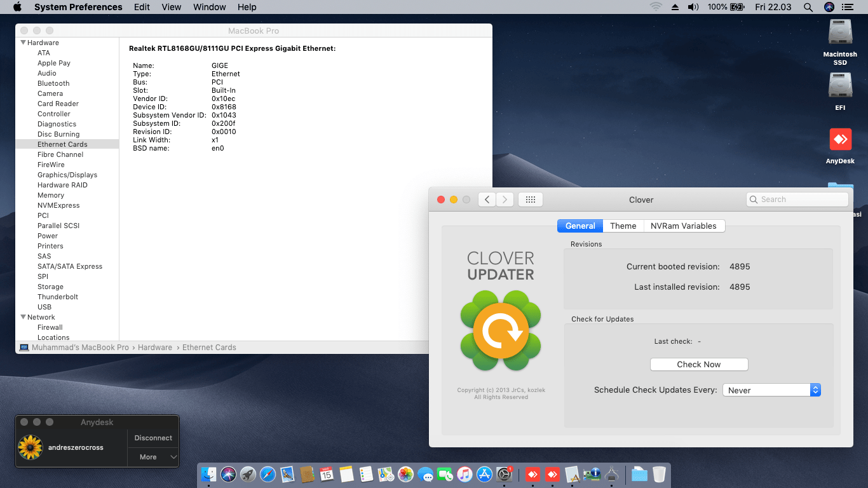Click the forward arrow in Clover window
Image resolution: width=868 pixels, height=488 pixels.
tap(505, 200)
